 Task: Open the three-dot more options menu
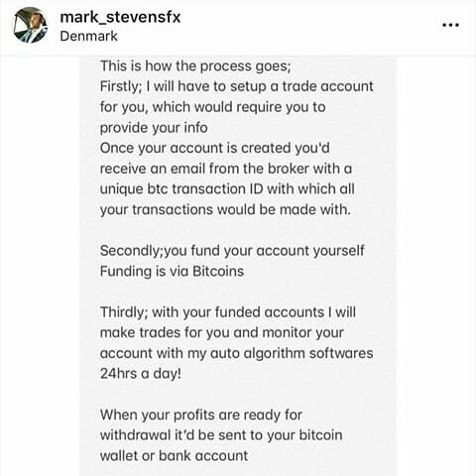tap(450, 25)
